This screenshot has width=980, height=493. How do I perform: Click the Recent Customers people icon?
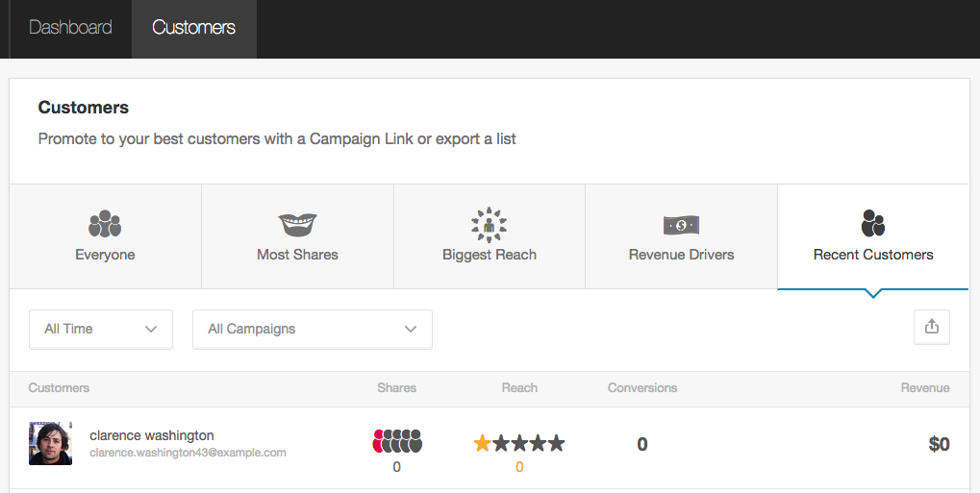coord(872,224)
